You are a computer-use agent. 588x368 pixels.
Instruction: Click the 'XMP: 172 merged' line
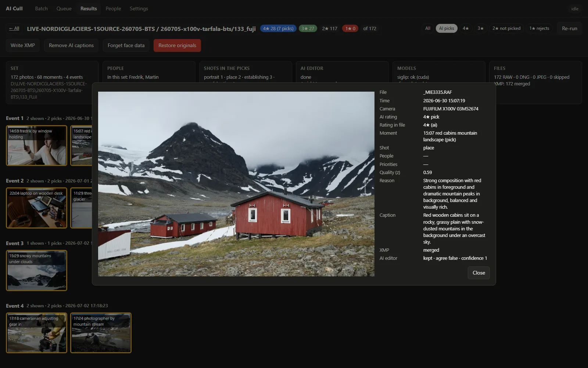[512, 84]
